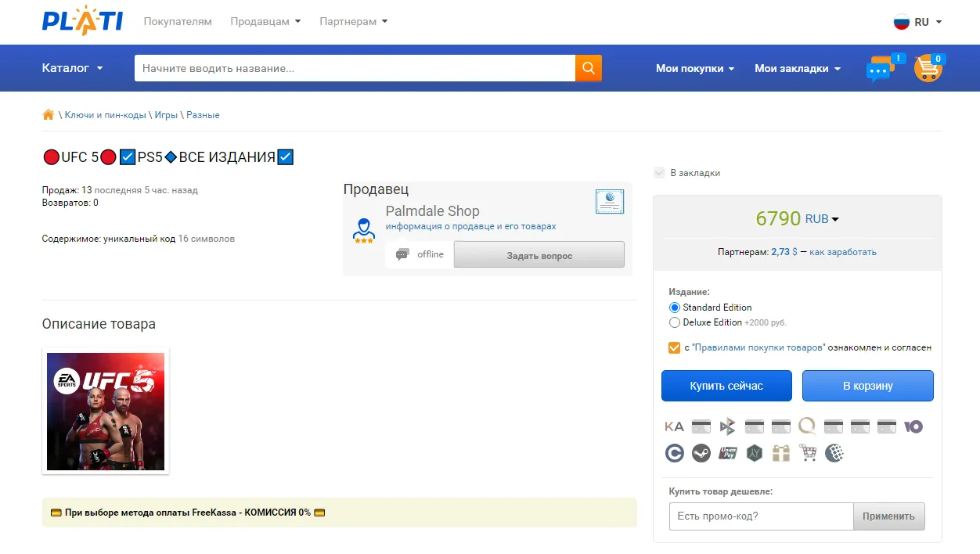The width and height of the screenshot is (980, 554).
Task: Click the Возвратов: 0 text
Action: 70,203
